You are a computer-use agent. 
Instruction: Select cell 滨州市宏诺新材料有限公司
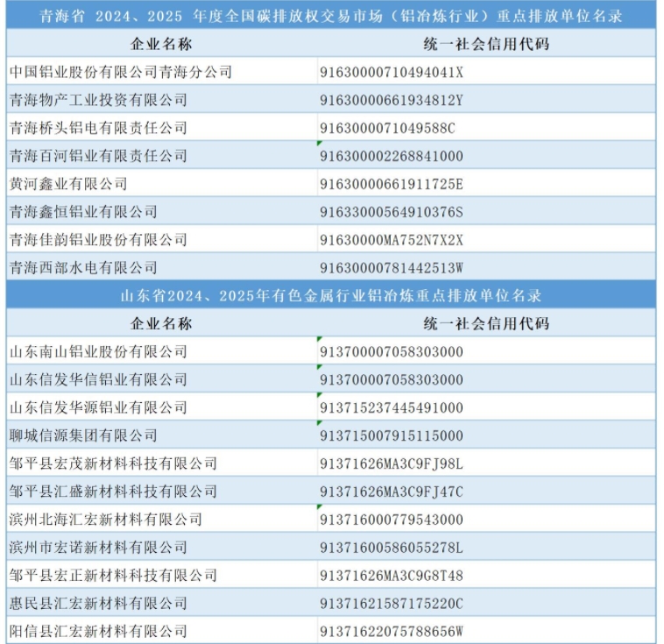(x=162, y=547)
